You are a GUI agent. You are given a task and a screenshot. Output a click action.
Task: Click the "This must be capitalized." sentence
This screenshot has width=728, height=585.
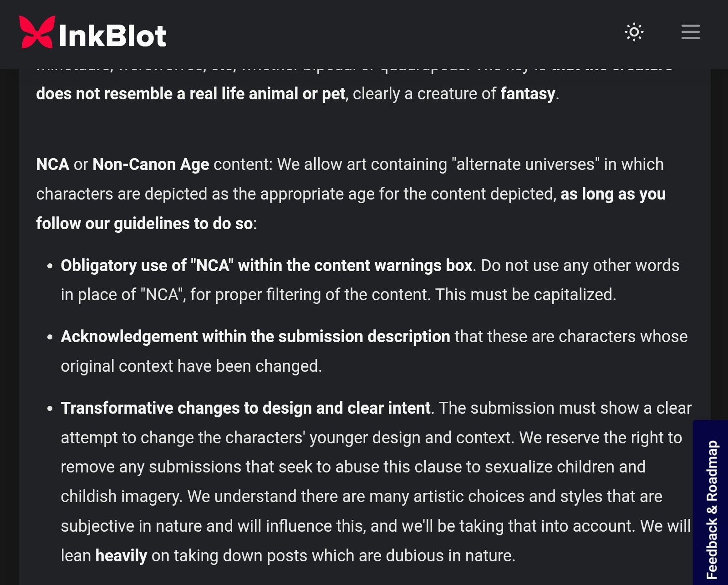[x=525, y=295]
